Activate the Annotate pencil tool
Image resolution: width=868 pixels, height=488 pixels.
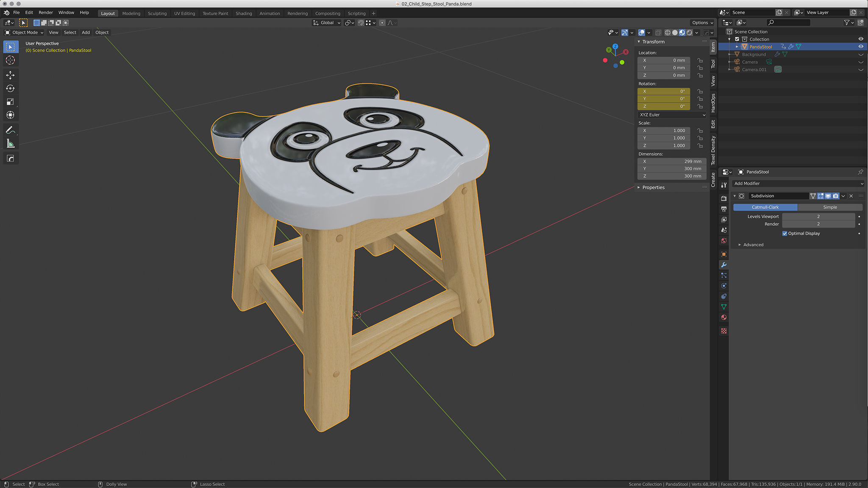[10, 130]
